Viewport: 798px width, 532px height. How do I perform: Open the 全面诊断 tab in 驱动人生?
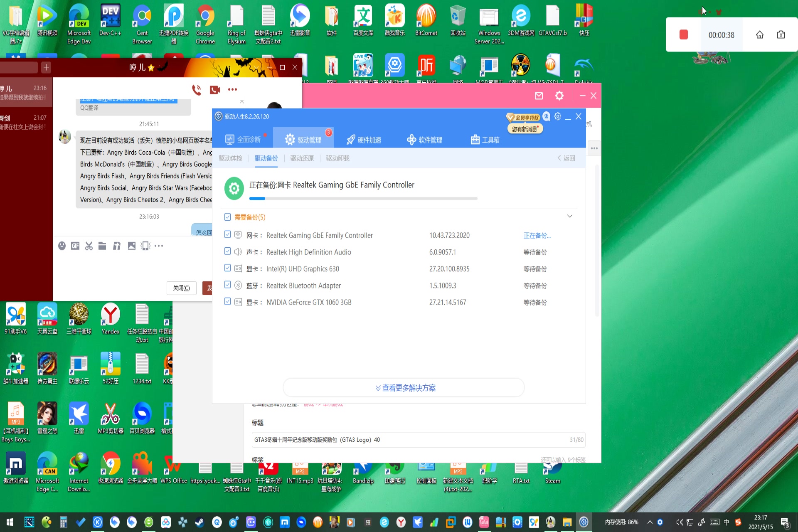pos(243,140)
